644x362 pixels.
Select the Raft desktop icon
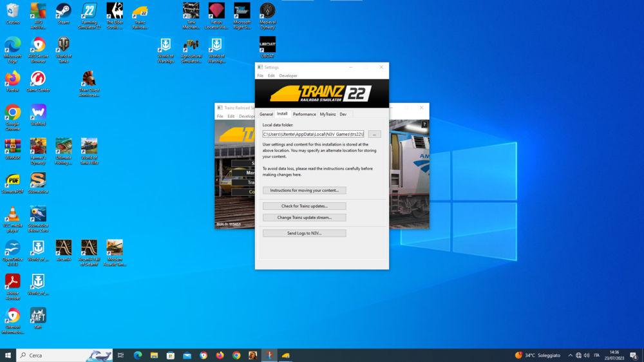pos(38,318)
